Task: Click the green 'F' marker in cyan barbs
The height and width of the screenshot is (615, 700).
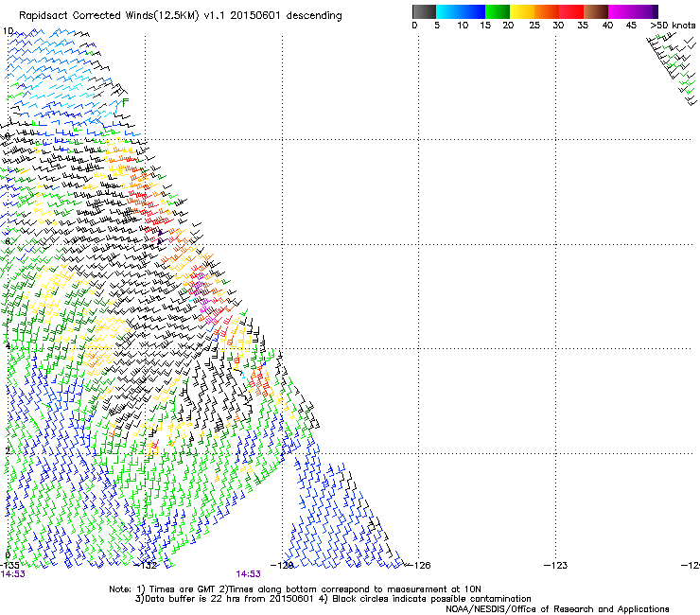Action: pyautogui.click(x=125, y=102)
